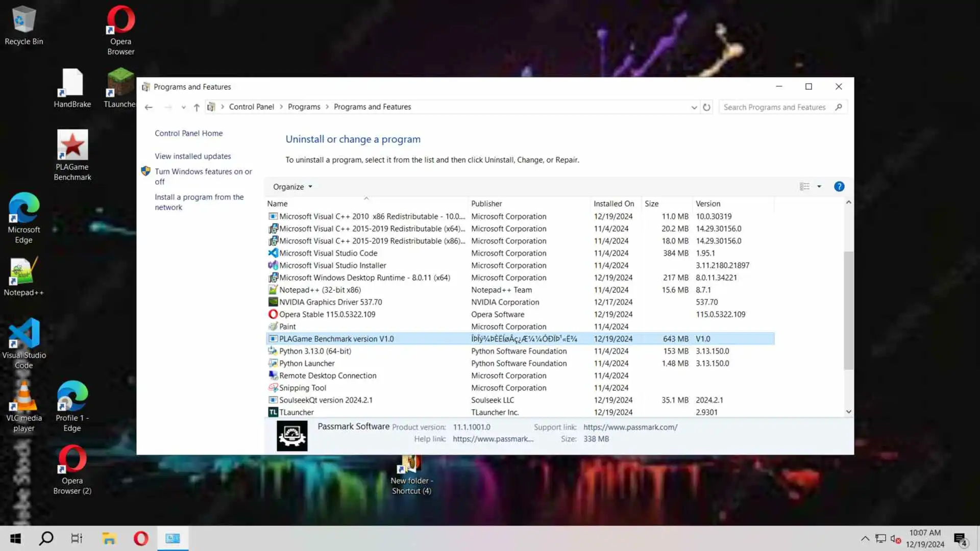Expand the address bar history dropdown
Image resolution: width=980 pixels, height=551 pixels.
click(694, 107)
